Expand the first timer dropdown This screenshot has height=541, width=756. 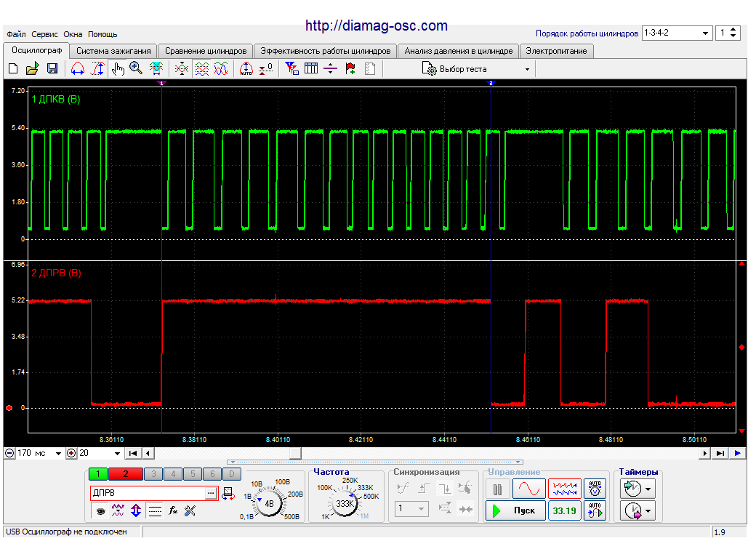(x=648, y=489)
